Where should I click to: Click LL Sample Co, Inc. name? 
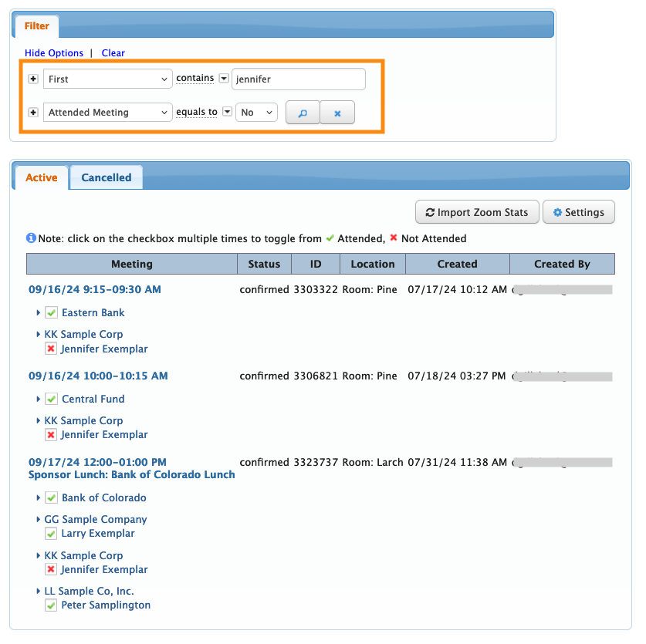[89, 591]
